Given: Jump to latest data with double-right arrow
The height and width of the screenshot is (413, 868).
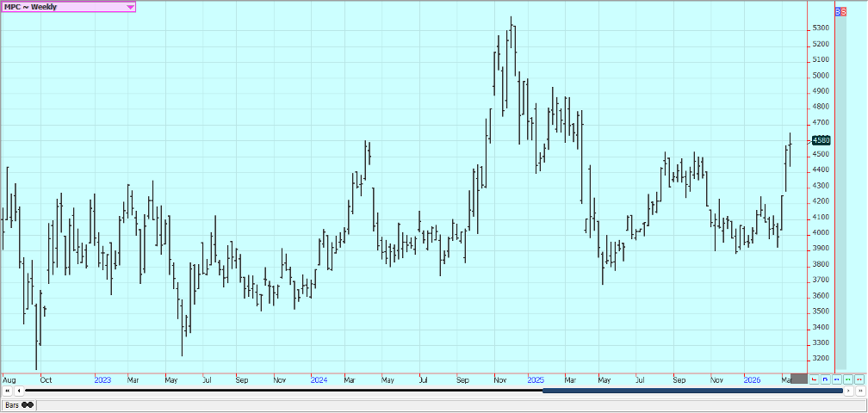Looking at the screenshot, I should click(859, 391).
